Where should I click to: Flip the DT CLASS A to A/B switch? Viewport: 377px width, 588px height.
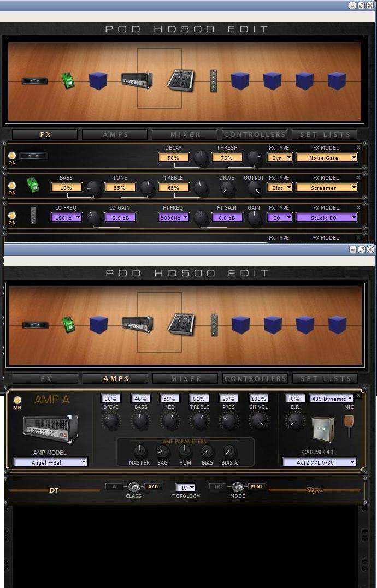click(134, 487)
